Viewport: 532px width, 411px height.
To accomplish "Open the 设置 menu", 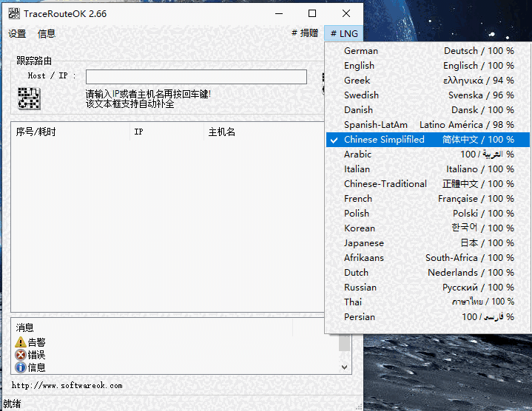I will 17,33.
